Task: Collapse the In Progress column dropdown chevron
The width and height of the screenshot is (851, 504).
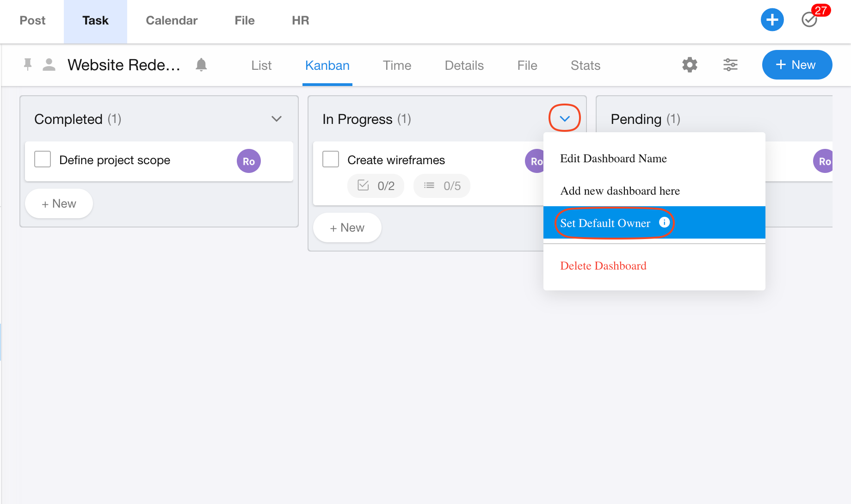Action: coord(564,118)
